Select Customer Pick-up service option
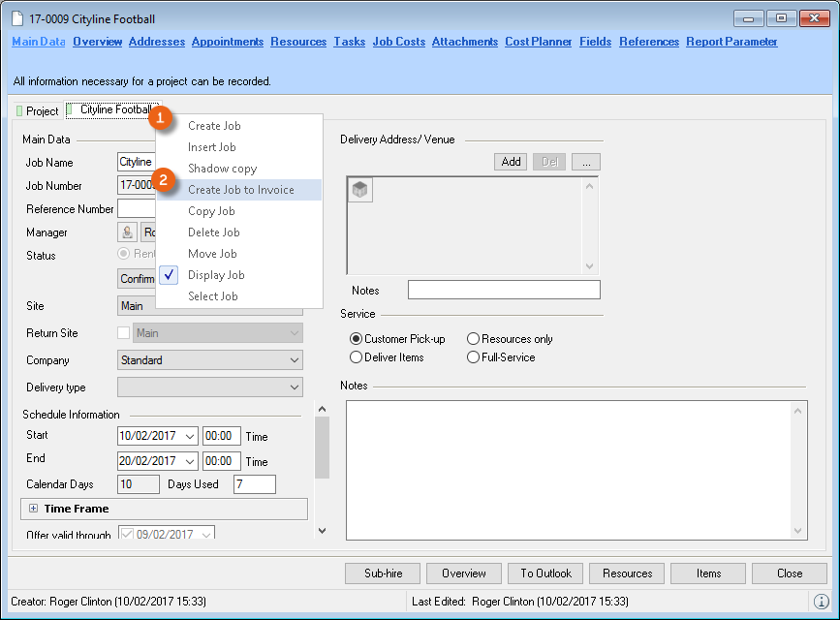This screenshot has width=840, height=620. point(356,339)
